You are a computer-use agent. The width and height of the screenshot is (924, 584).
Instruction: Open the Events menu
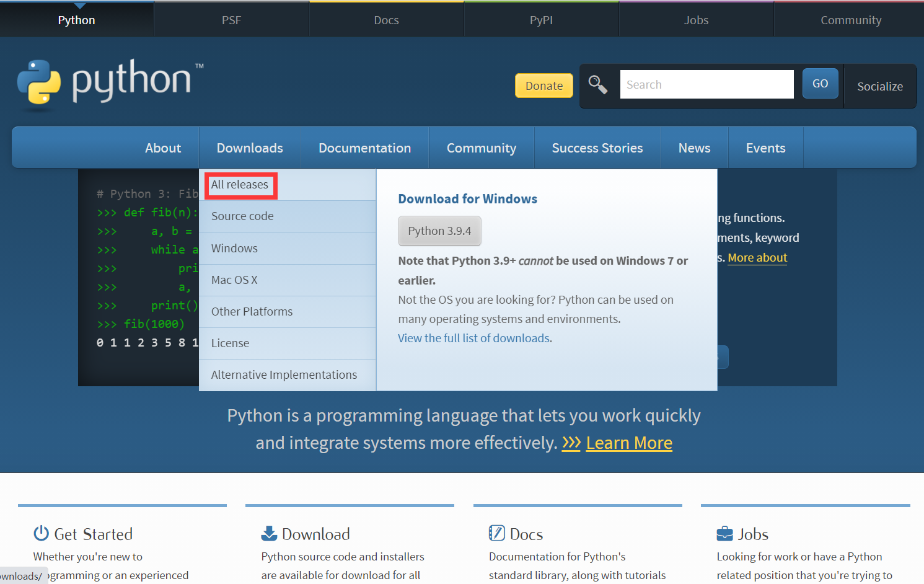coord(766,148)
